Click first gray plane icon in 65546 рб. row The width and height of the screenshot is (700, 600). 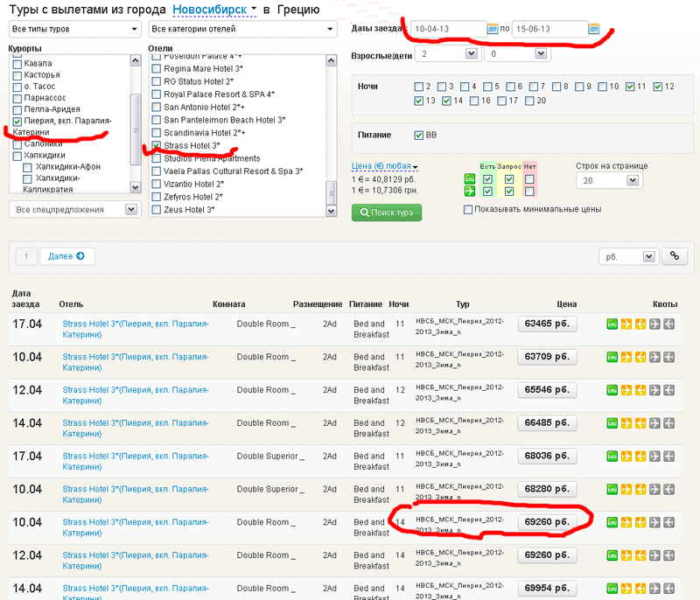coord(654,390)
